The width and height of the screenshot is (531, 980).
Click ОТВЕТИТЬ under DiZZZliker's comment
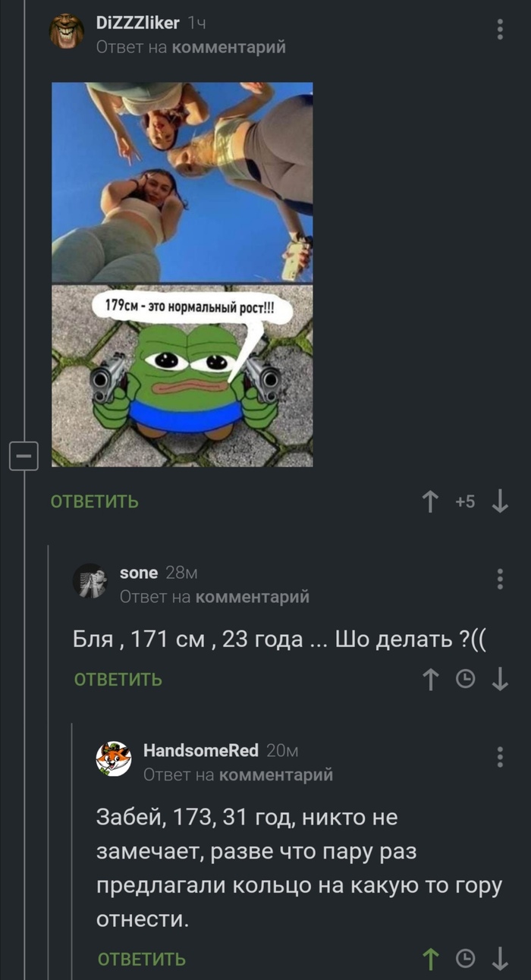point(95,501)
